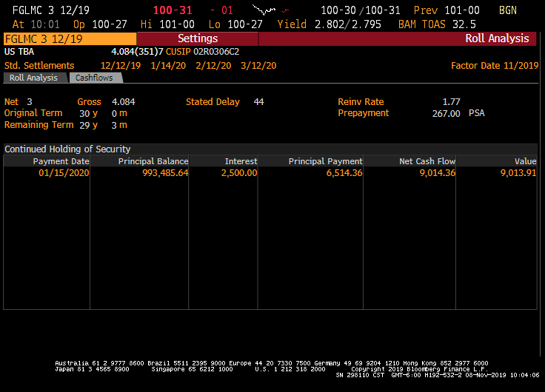Click the US TBA label
Viewport: 545px width, 392px height.
[x=19, y=52]
